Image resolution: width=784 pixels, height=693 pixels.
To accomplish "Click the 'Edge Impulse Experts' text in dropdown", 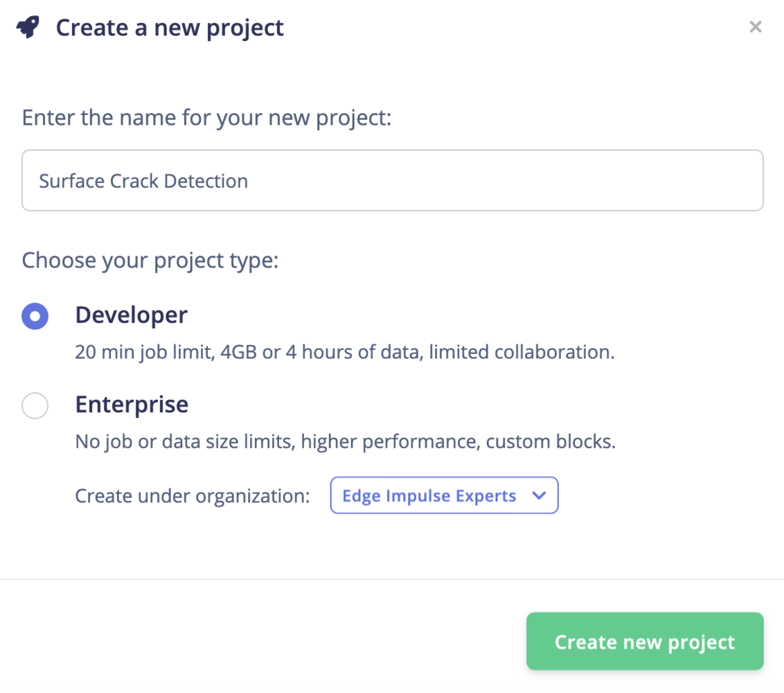I will (x=429, y=496).
